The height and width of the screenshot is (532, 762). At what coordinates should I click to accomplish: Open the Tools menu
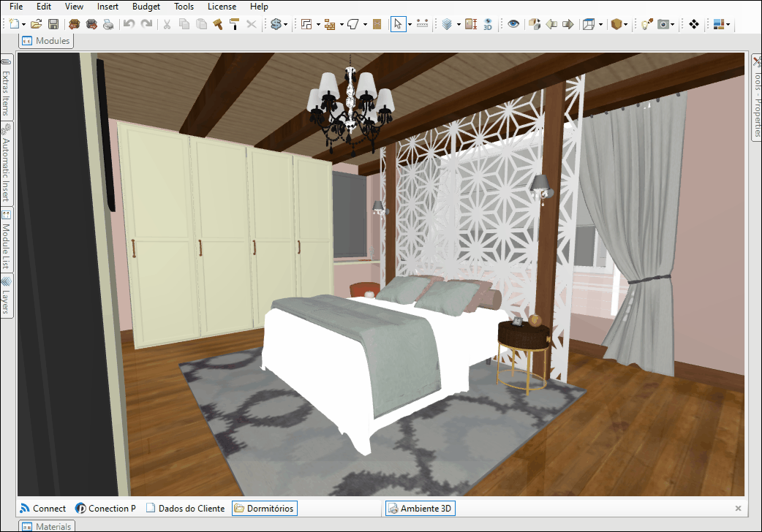(184, 7)
